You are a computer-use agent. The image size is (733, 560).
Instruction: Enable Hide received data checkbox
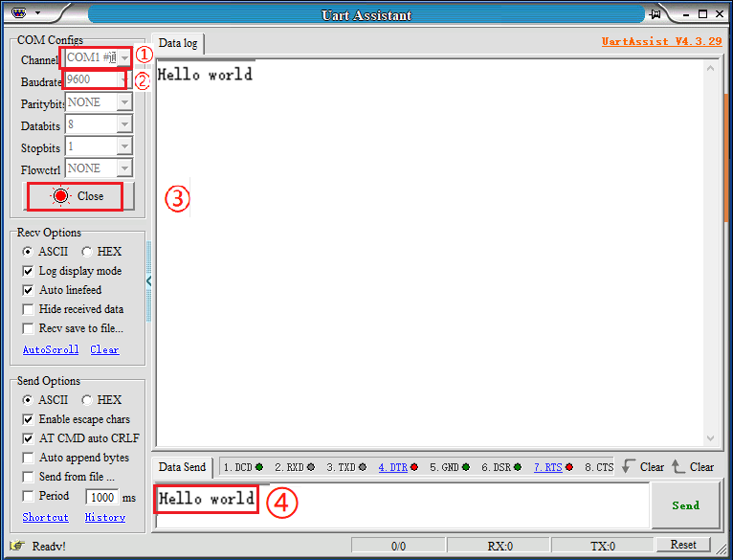(28, 309)
